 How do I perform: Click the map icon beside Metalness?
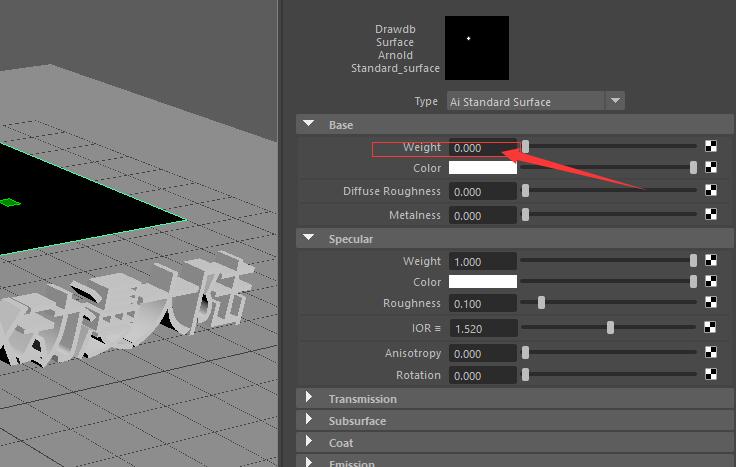pyautogui.click(x=711, y=214)
